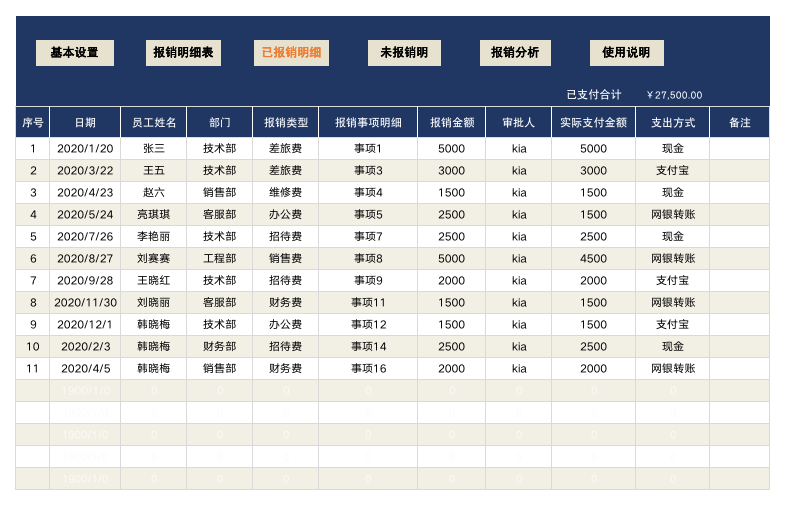Select the 事项1 detail cell
785x505 pixels.
tap(368, 149)
